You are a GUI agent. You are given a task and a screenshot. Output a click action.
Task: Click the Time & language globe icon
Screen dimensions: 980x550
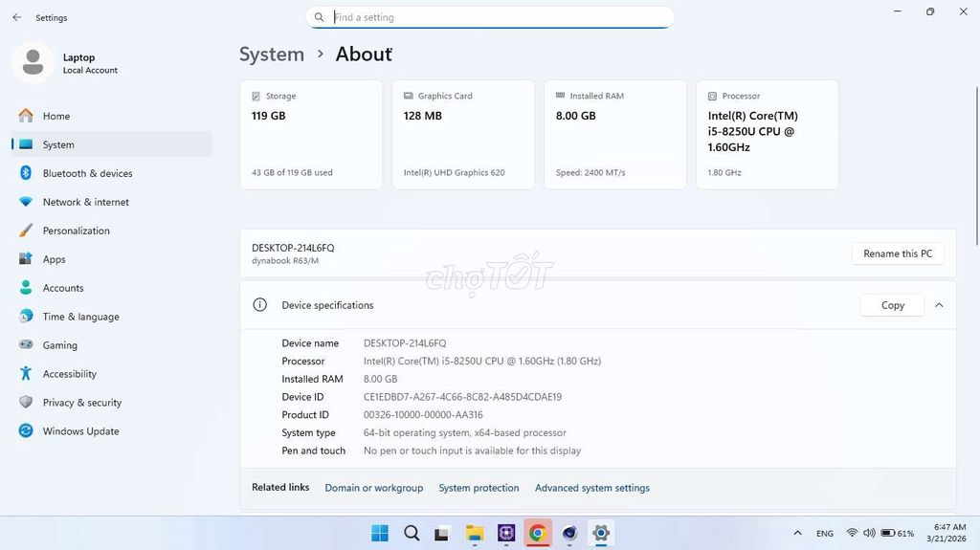26,317
